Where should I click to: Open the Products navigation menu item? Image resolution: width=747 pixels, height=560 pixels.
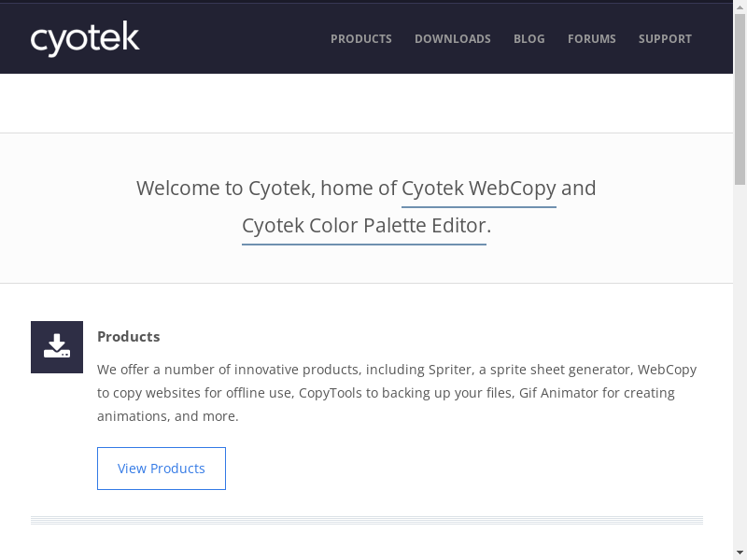[x=361, y=39]
